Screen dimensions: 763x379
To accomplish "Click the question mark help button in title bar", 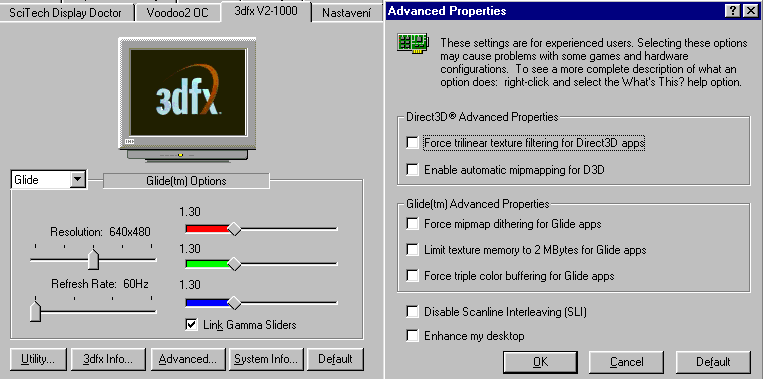I will click(x=734, y=11).
